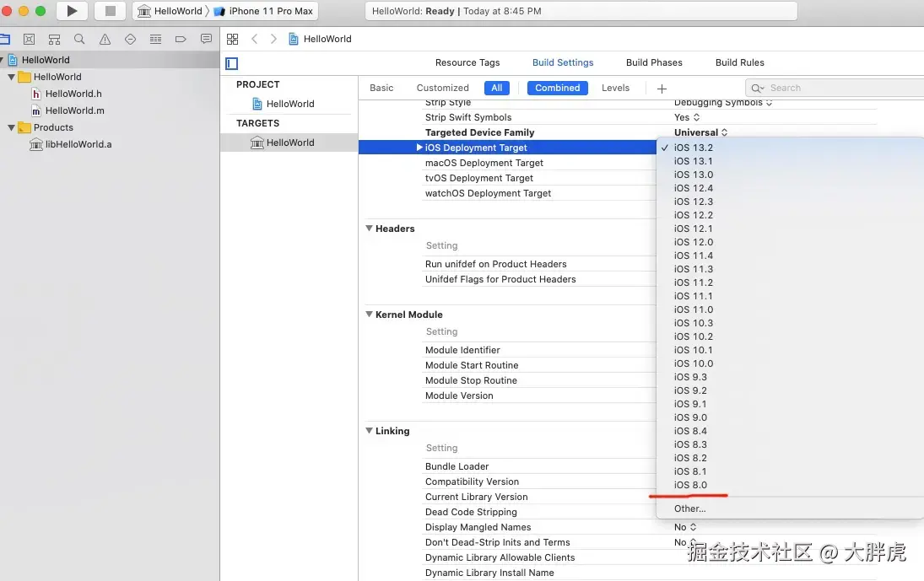
Task: Stop the running task with Stop button
Action: coord(111,11)
